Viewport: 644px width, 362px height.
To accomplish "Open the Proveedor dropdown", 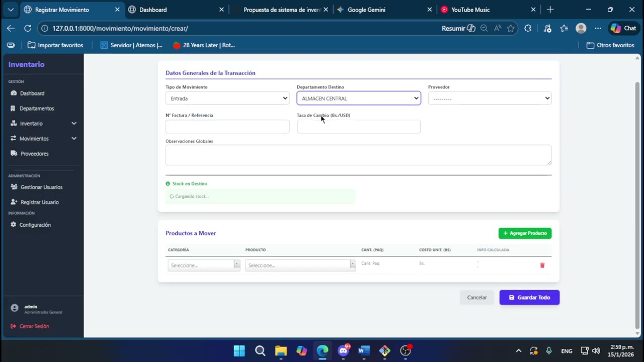I will tap(490, 99).
